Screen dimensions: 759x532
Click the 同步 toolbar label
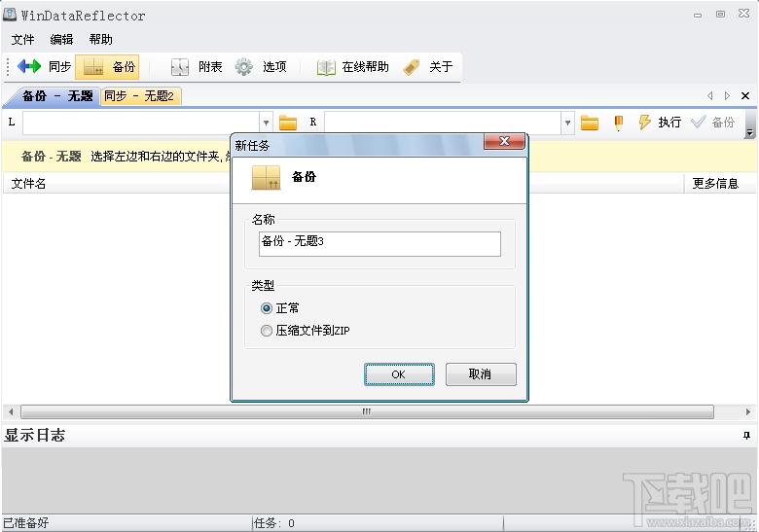60,66
